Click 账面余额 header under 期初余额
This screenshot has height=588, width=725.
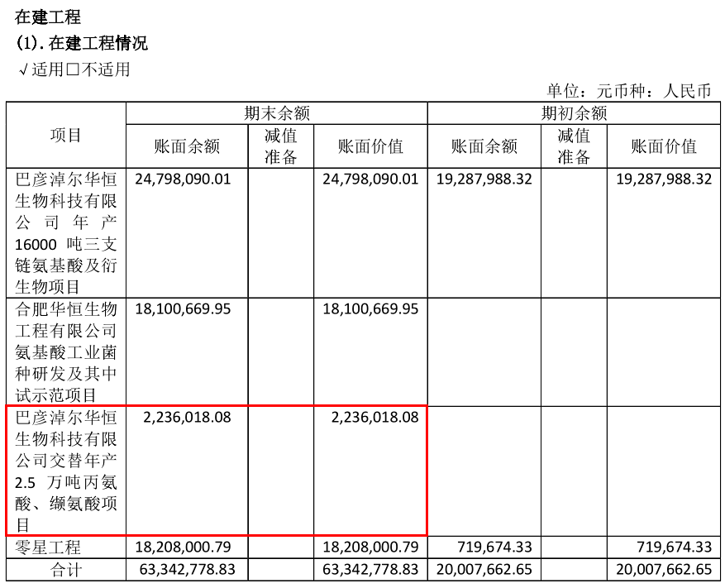click(484, 146)
